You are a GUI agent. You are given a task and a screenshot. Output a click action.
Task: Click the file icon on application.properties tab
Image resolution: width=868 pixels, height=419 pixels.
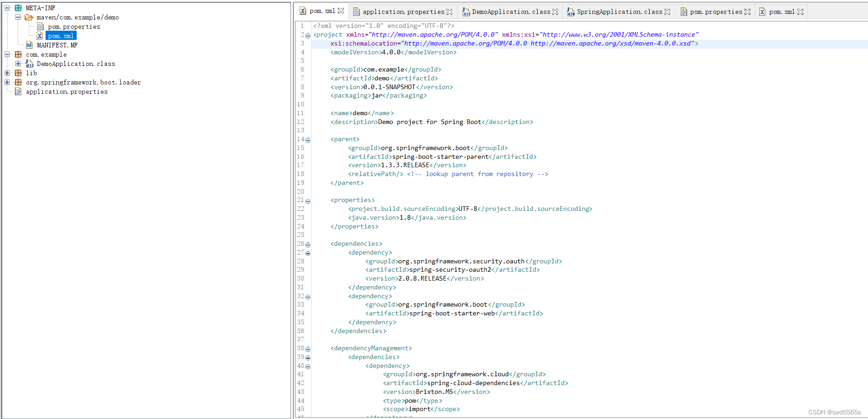tap(356, 12)
